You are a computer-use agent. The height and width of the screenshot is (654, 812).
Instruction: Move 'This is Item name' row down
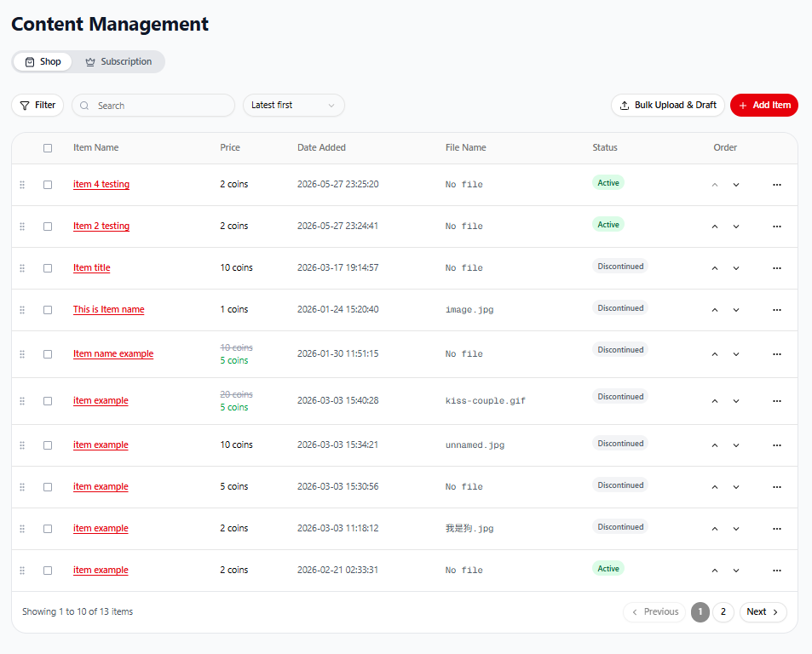tap(736, 310)
